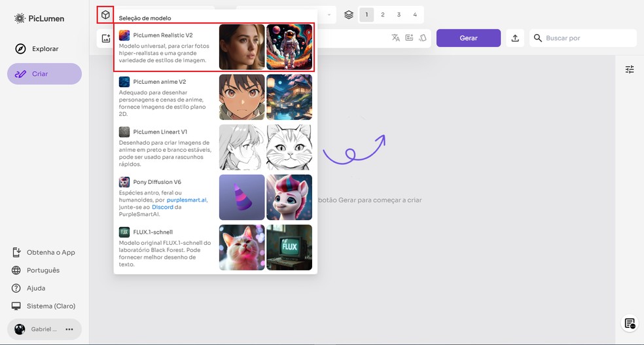Set image count to 1
The height and width of the screenshot is (345, 644).
(367, 15)
